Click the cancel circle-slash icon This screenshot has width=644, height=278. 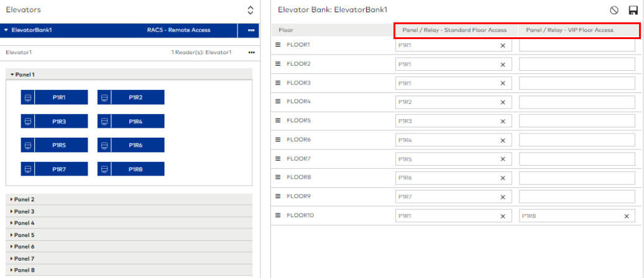tap(614, 10)
